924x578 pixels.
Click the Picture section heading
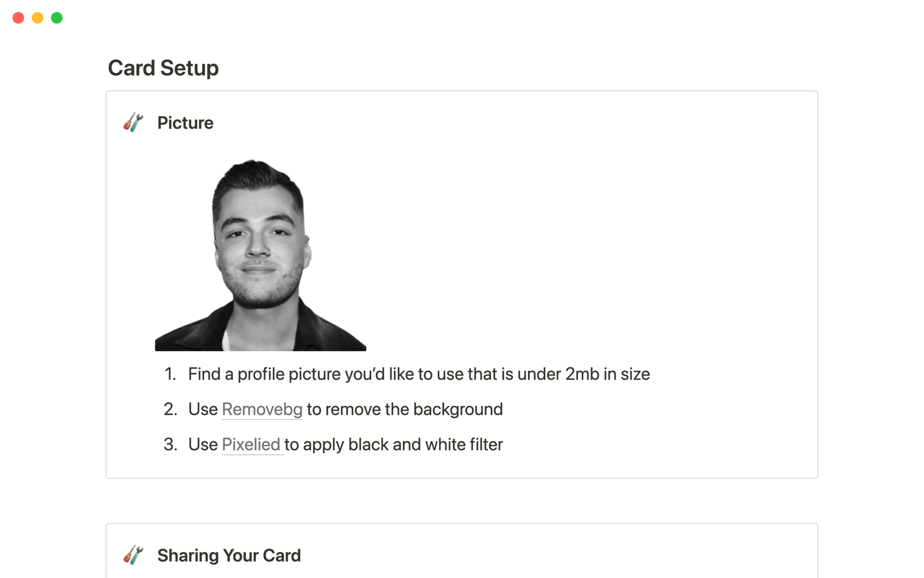coord(185,123)
